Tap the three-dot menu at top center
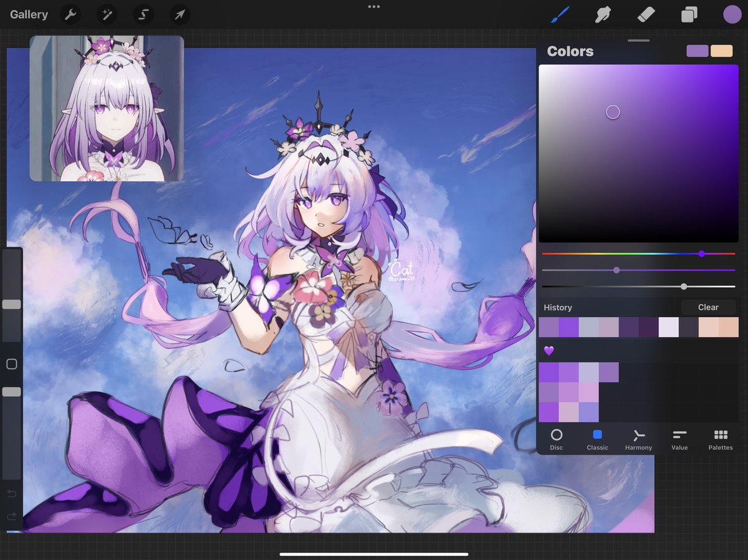748x560 pixels. (374, 6)
